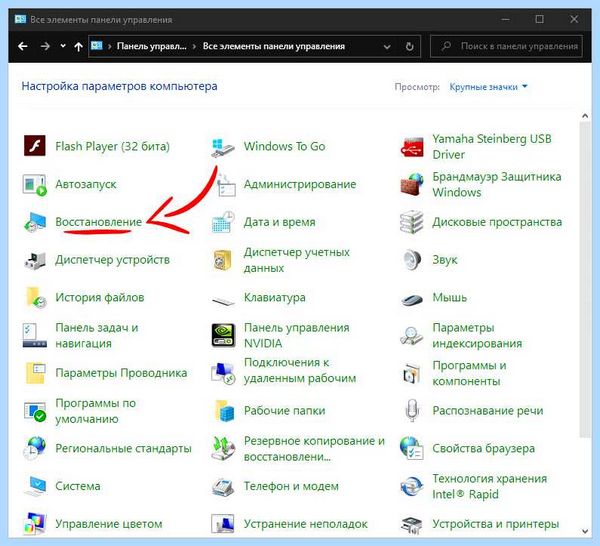The width and height of the screenshot is (600, 546).
Task: Click the Панель управл... breadcrumb
Action: 152,46
